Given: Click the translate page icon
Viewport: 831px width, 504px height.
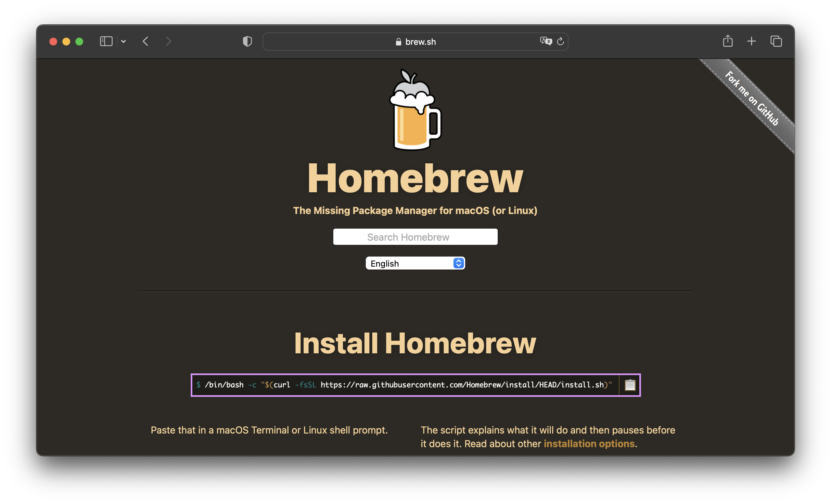Looking at the screenshot, I should point(546,42).
